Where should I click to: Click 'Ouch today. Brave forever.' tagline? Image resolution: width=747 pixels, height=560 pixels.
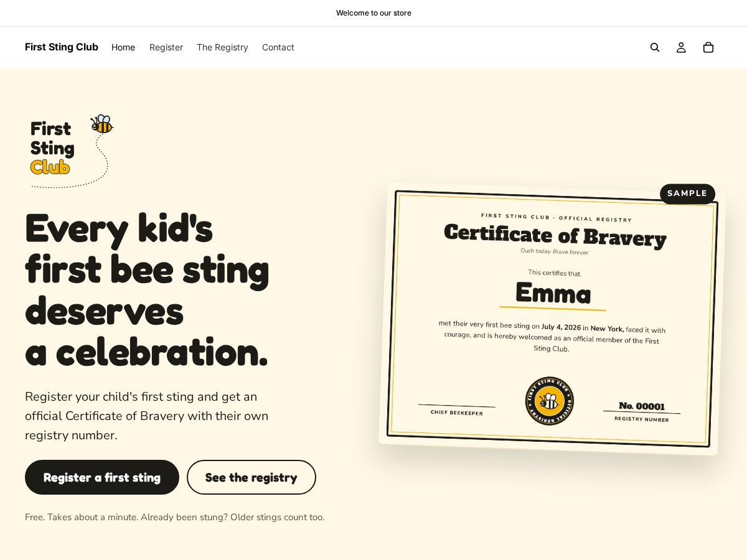(555, 251)
